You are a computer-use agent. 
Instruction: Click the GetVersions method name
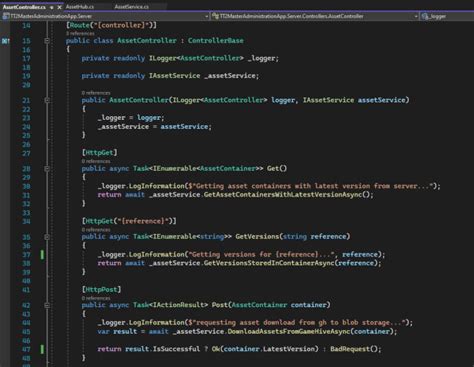(257, 237)
